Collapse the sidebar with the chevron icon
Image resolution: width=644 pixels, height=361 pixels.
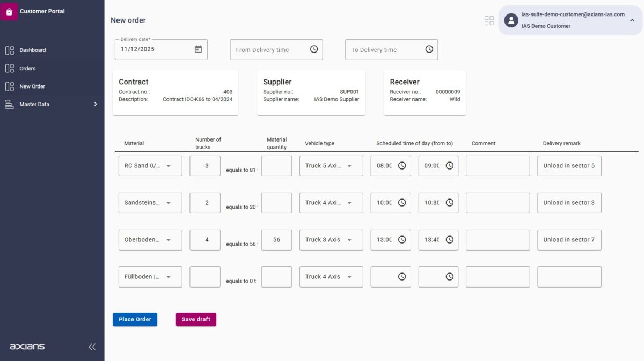click(x=92, y=347)
